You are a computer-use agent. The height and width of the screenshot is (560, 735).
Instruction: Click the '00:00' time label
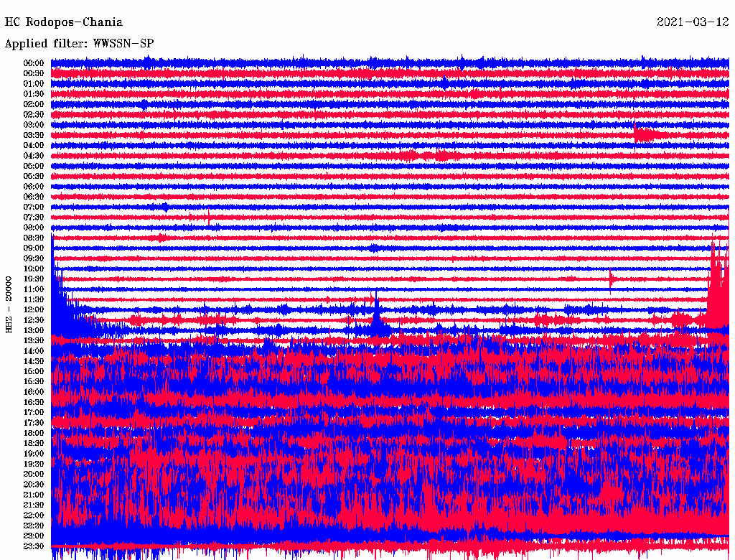34,63
